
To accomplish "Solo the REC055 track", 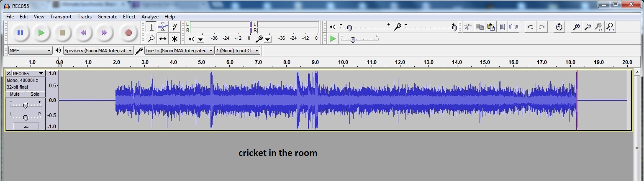I will click(x=35, y=94).
